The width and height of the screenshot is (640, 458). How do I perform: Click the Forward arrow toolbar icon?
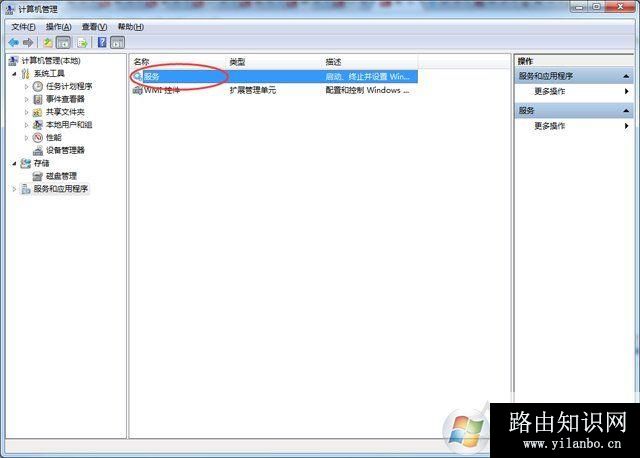pos(28,42)
